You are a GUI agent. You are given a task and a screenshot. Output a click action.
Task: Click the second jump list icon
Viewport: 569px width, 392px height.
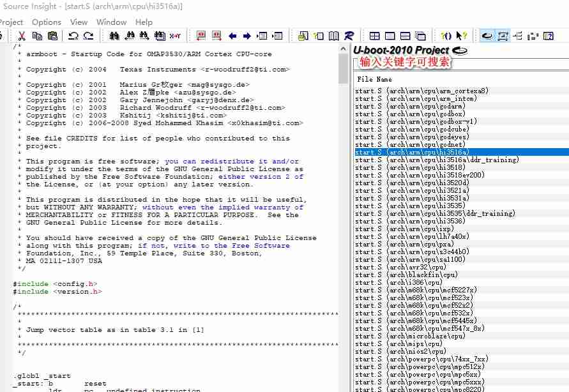coord(277,36)
